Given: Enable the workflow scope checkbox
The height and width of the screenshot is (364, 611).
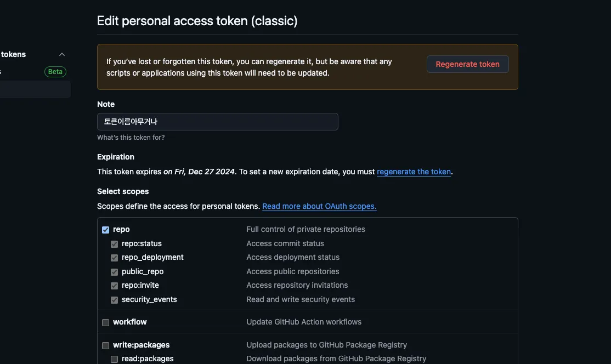Looking at the screenshot, I should pyautogui.click(x=106, y=322).
